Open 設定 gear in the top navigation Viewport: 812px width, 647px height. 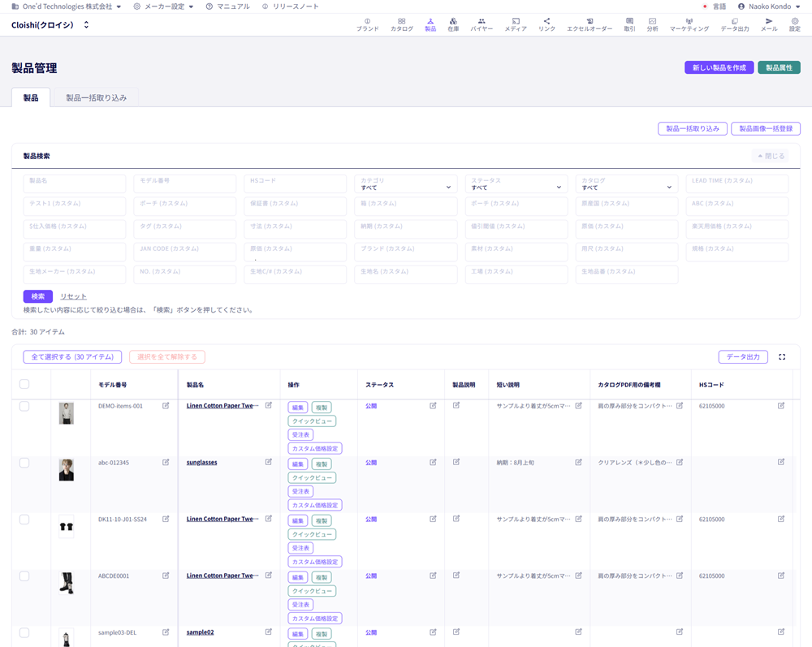pyautogui.click(x=795, y=25)
